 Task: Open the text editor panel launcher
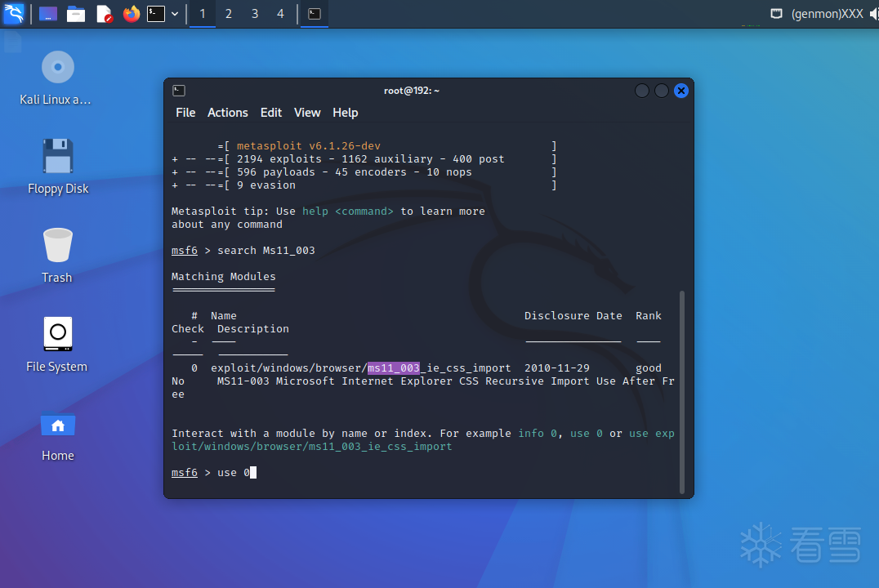(105, 13)
